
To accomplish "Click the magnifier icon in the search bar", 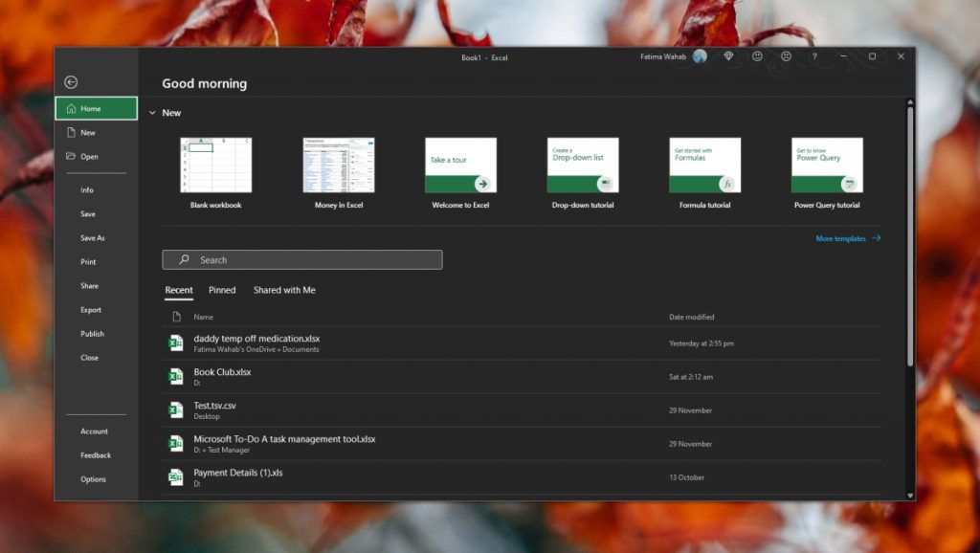I will click(x=184, y=259).
